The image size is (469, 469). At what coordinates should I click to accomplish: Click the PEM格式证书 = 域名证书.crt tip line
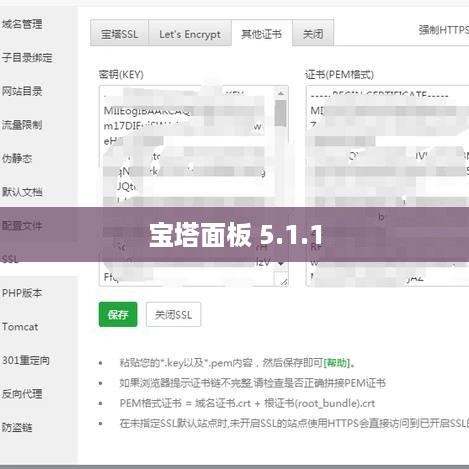point(247,403)
